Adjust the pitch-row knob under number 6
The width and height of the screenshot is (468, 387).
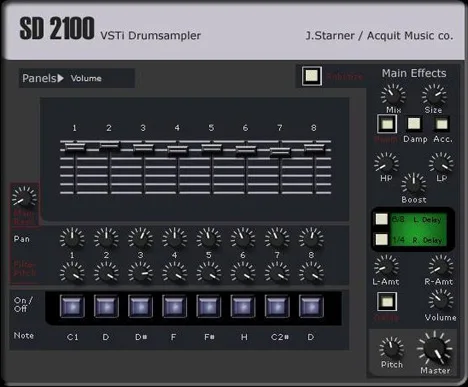pyautogui.click(x=243, y=273)
